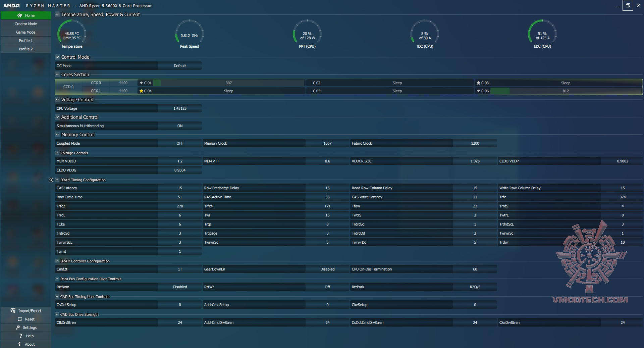Click the C 01 core usage bar
This screenshot has width=644, height=348.
[x=229, y=83]
